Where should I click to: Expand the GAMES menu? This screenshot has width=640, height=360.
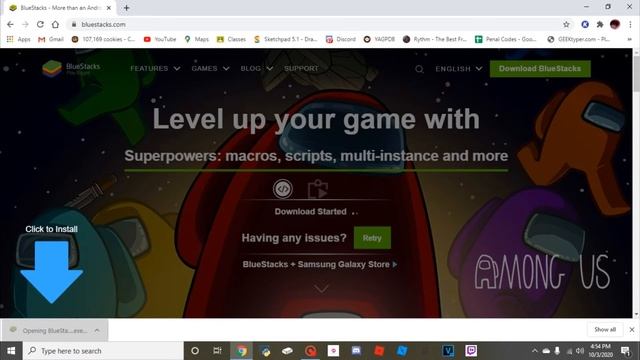tap(210, 69)
